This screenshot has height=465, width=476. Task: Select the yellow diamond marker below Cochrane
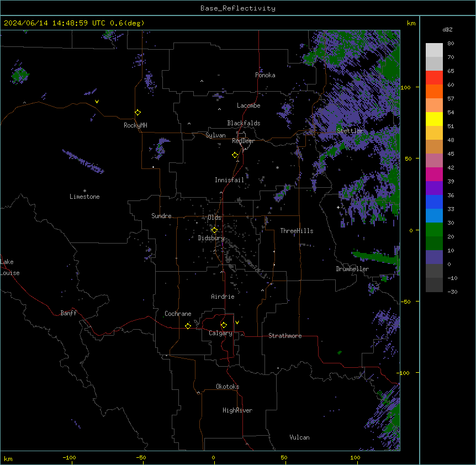188,326
